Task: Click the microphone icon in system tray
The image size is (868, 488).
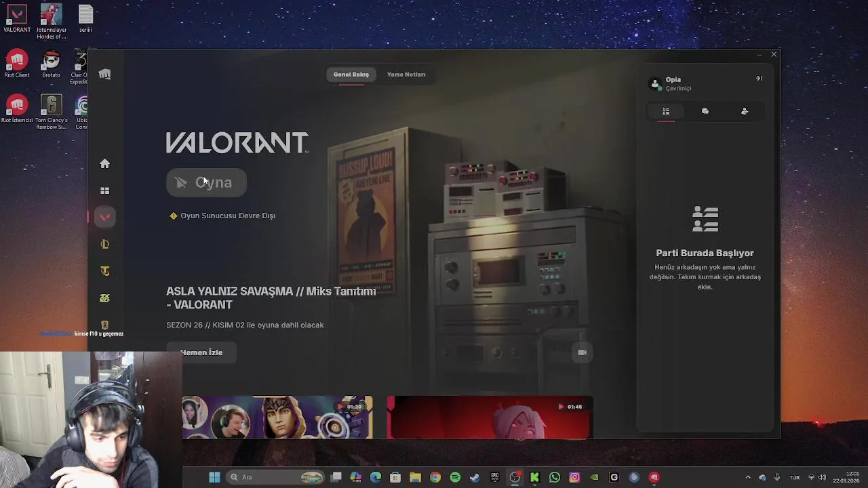Action: [x=777, y=477]
